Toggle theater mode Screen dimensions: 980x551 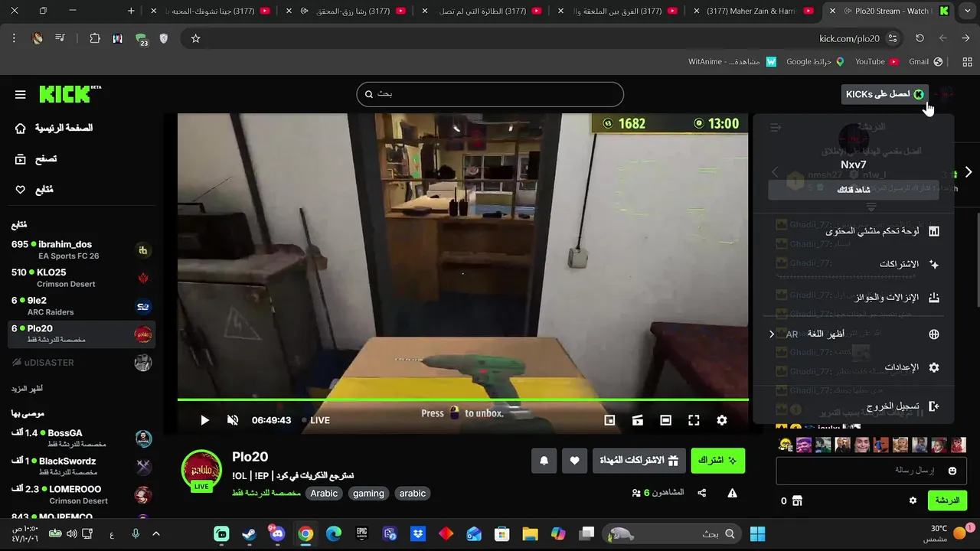[666, 420]
